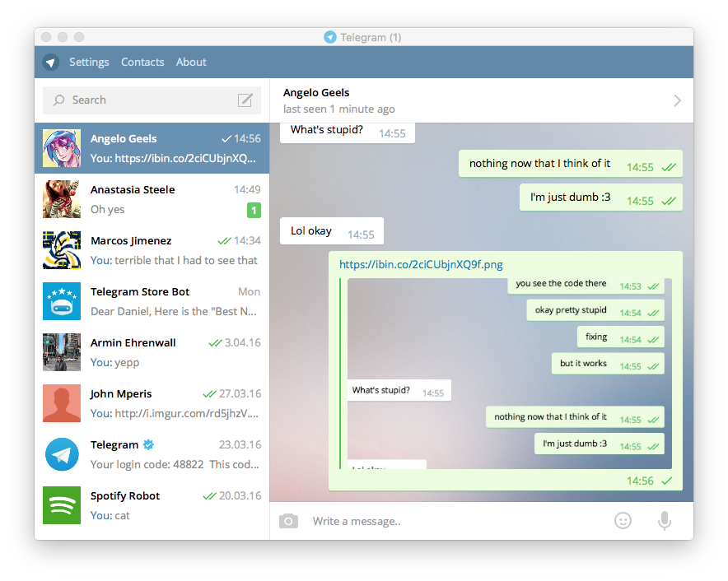Open the official Telegram chat
This screenshot has width=728, height=581.
click(x=152, y=455)
